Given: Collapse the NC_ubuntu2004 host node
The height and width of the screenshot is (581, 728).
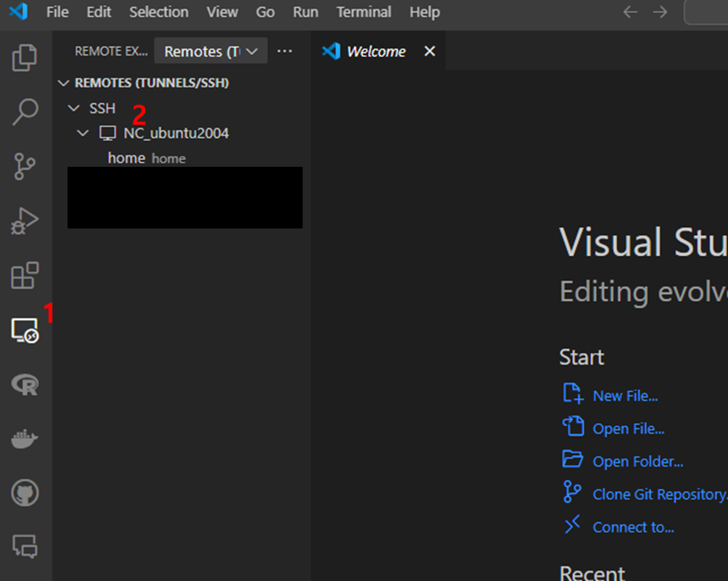Looking at the screenshot, I should 83,133.
